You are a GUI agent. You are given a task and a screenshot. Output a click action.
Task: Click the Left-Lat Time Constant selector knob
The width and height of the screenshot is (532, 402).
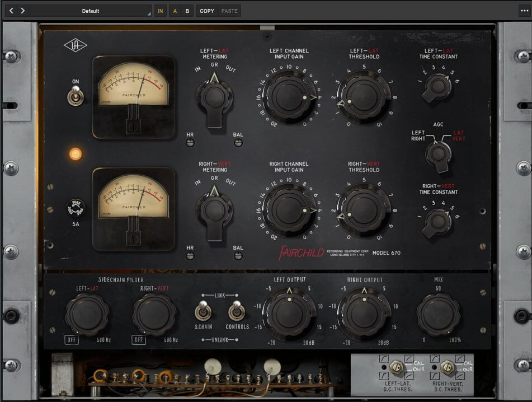pyautogui.click(x=437, y=87)
